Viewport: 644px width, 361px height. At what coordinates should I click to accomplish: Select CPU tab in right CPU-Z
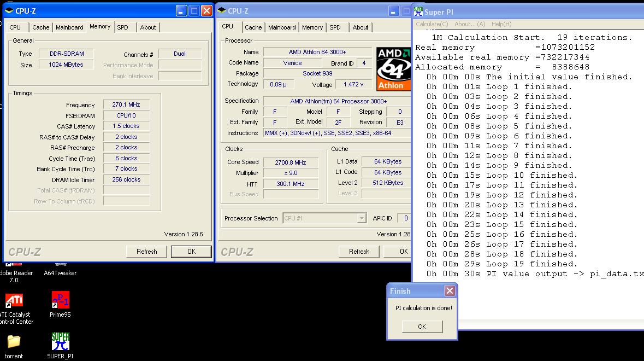pos(228,26)
